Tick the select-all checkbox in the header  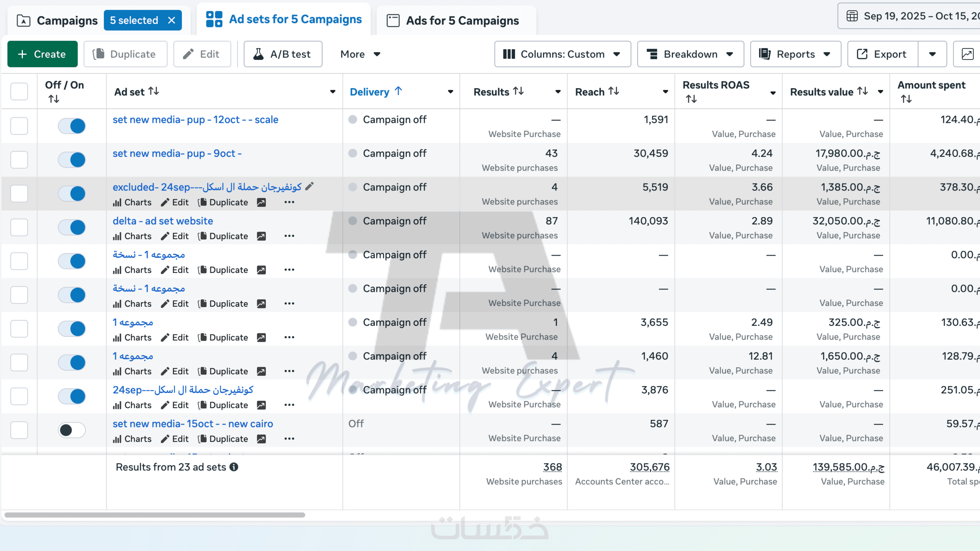pyautogui.click(x=19, y=91)
